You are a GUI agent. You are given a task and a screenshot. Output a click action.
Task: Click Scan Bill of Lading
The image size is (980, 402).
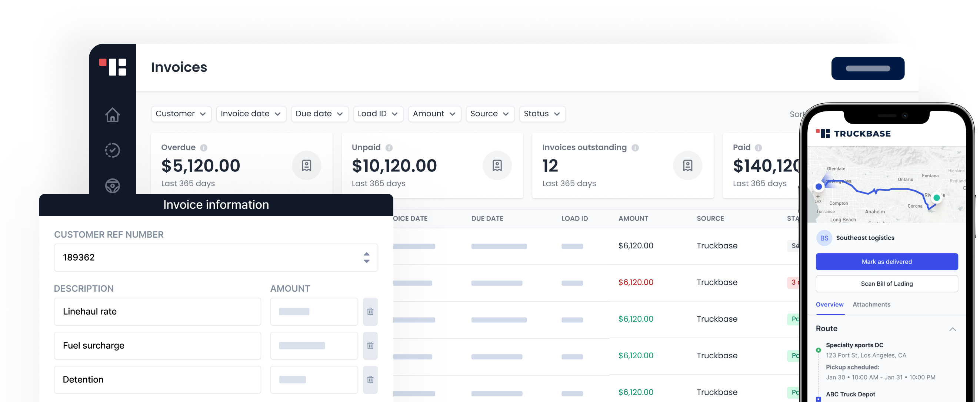(887, 283)
